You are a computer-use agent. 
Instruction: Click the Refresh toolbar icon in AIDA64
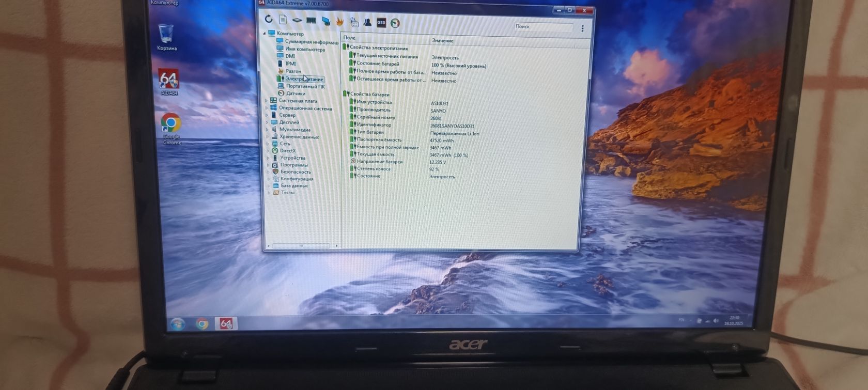click(268, 19)
